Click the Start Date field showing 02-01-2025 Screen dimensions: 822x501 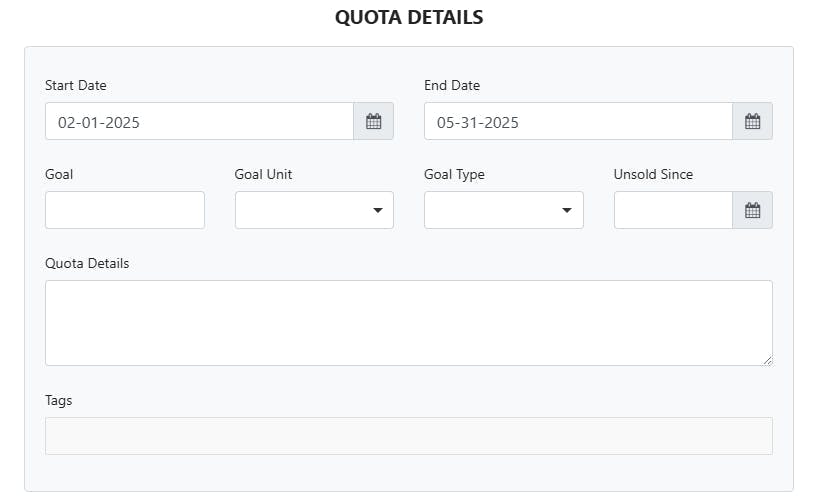(x=199, y=122)
